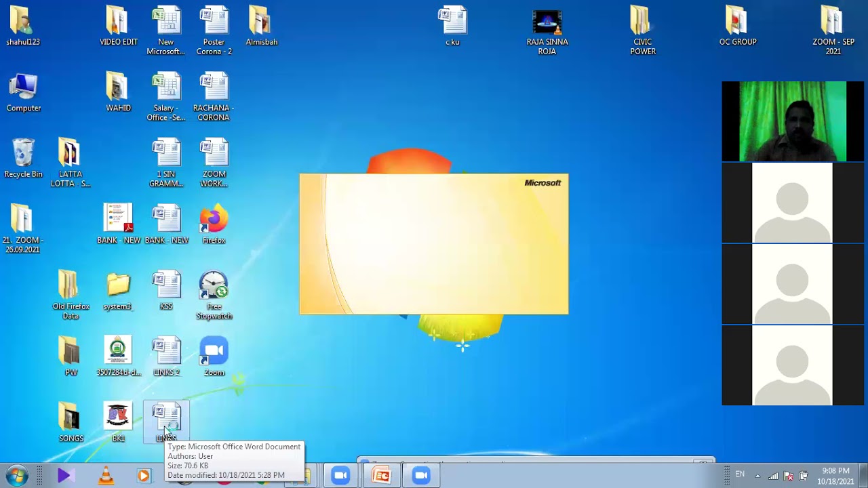This screenshot has height=488, width=868.
Task: Select the LINKS 2 Word document
Action: [166, 357]
